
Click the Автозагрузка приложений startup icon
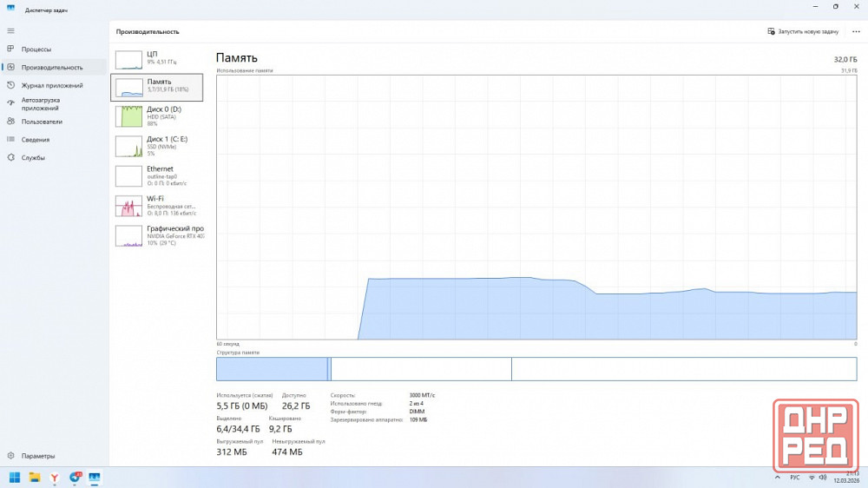click(10, 103)
